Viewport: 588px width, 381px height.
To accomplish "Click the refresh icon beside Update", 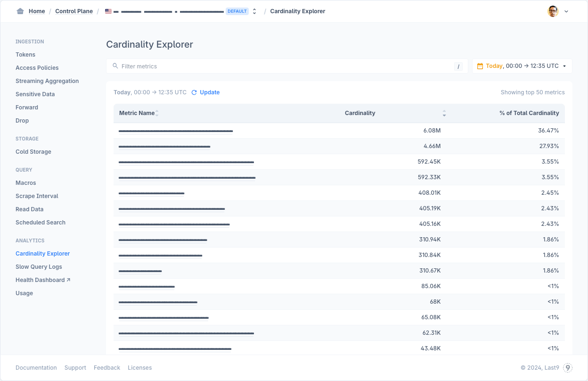I will pyautogui.click(x=194, y=92).
